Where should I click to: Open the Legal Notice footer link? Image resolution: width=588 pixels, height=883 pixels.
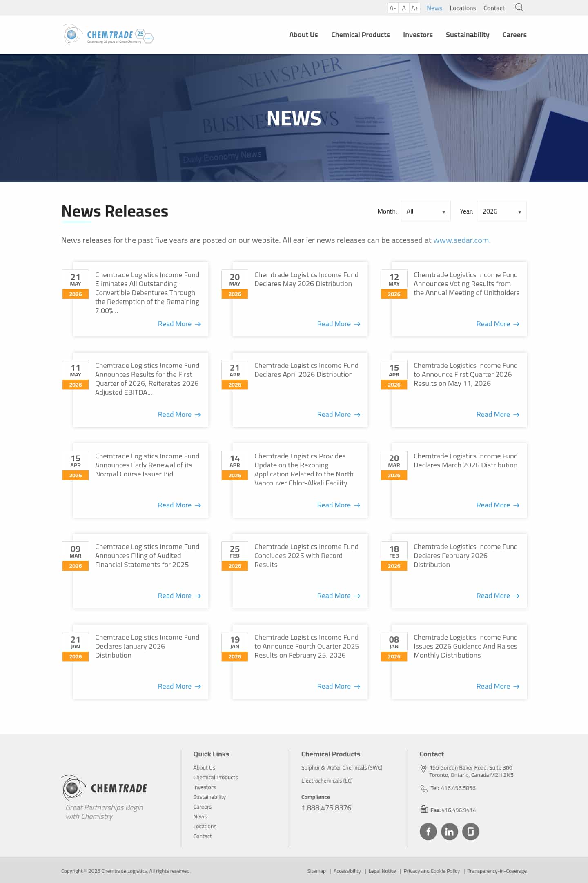point(382,871)
